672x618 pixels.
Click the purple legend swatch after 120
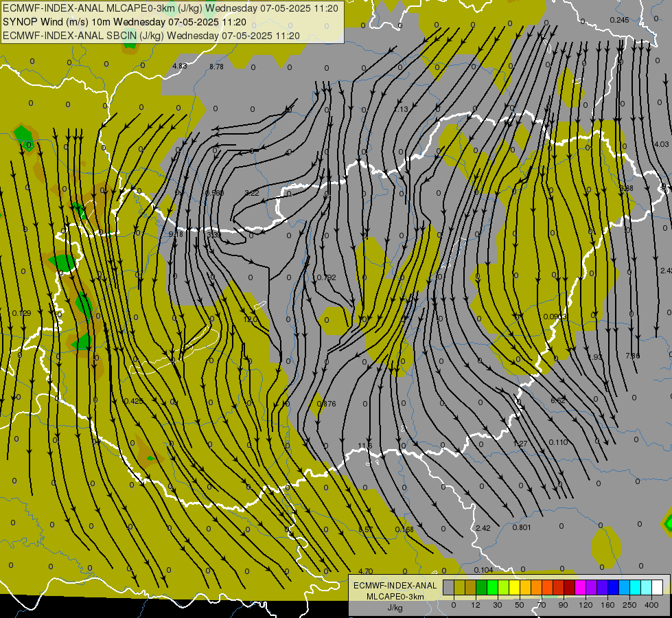(x=591, y=587)
